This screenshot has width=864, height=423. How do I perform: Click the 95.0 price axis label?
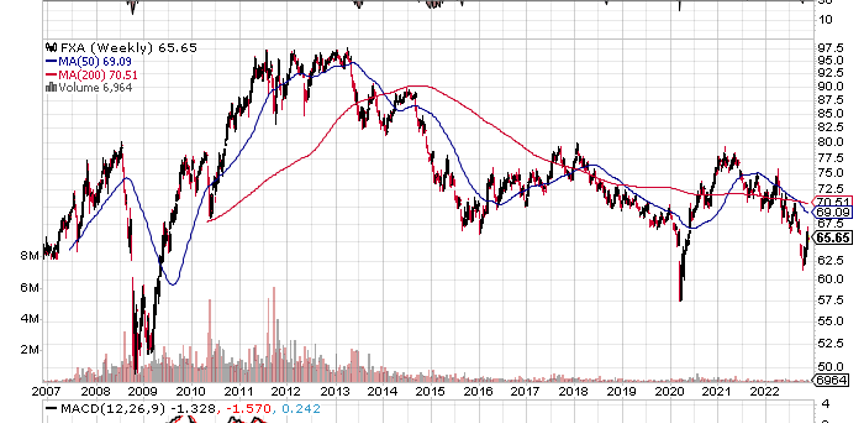(830, 59)
